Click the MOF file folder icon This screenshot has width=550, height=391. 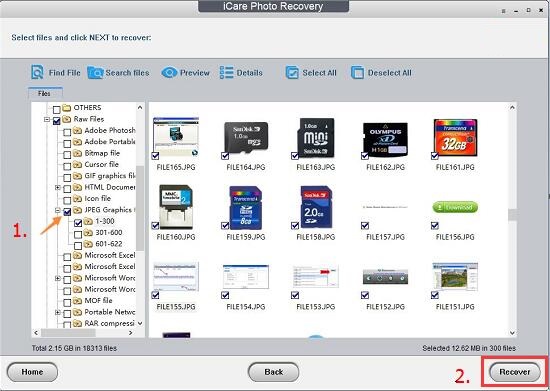77,301
